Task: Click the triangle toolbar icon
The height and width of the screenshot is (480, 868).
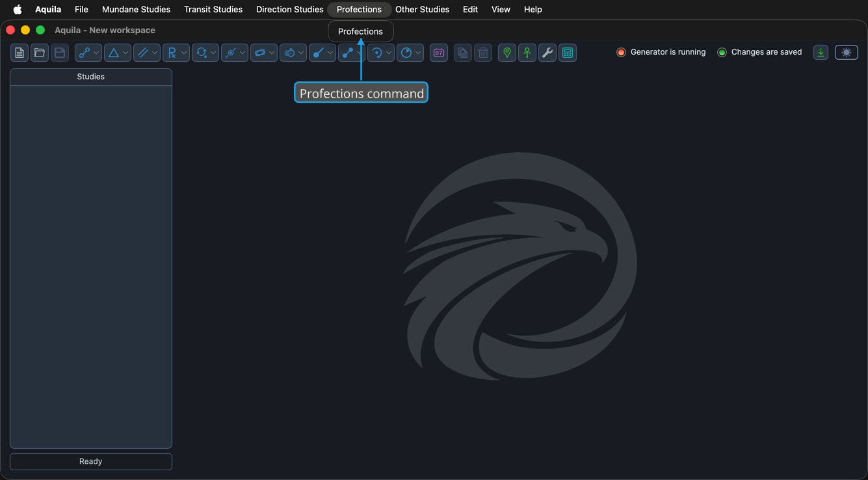Action: point(114,53)
